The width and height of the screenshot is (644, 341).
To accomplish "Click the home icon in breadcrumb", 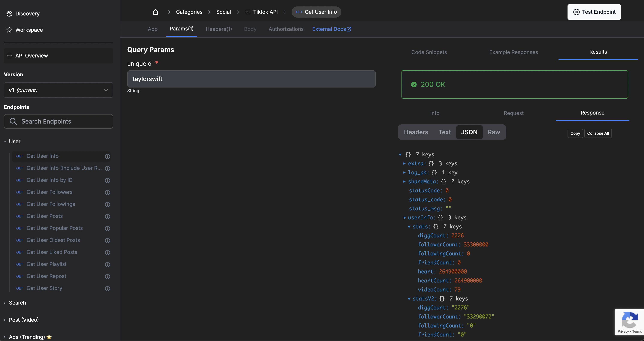I will point(155,12).
